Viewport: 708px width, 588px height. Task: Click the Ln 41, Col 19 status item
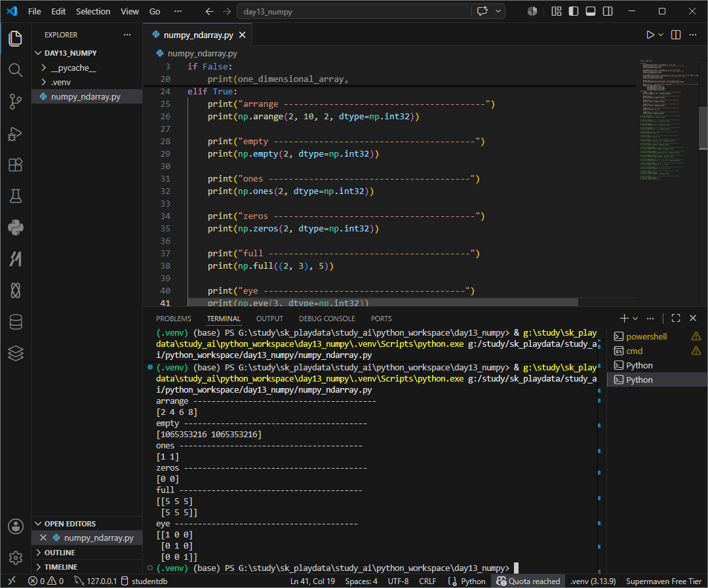pyautogui.click(x=313, y=581)
